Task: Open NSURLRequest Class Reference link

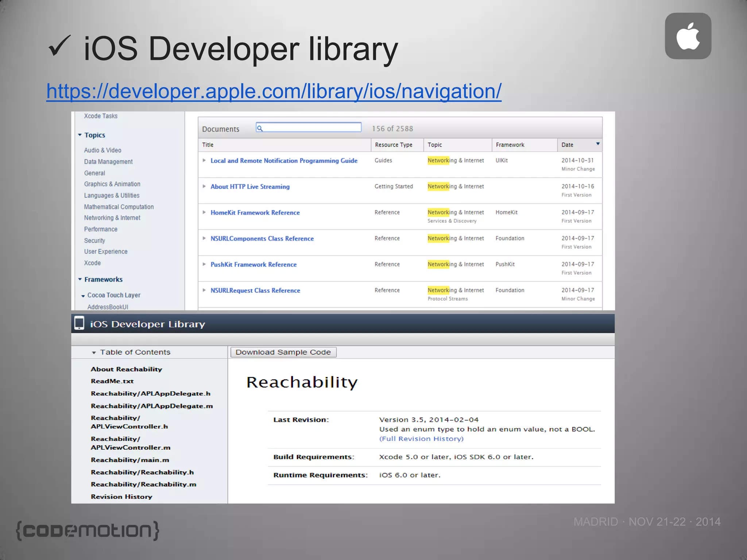Action: [x=255, y=291]
